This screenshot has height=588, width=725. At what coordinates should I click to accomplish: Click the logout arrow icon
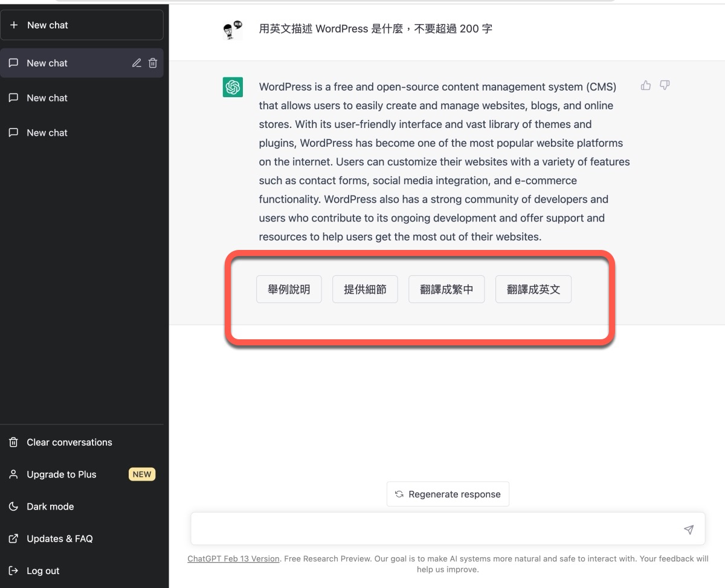(x=13, y=570)
